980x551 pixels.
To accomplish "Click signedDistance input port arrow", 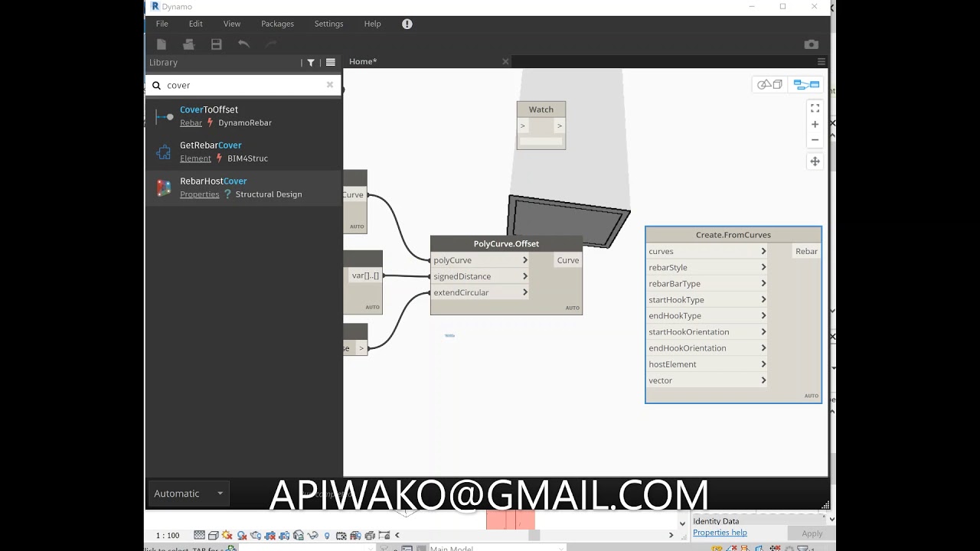I will tap(525, 276).
